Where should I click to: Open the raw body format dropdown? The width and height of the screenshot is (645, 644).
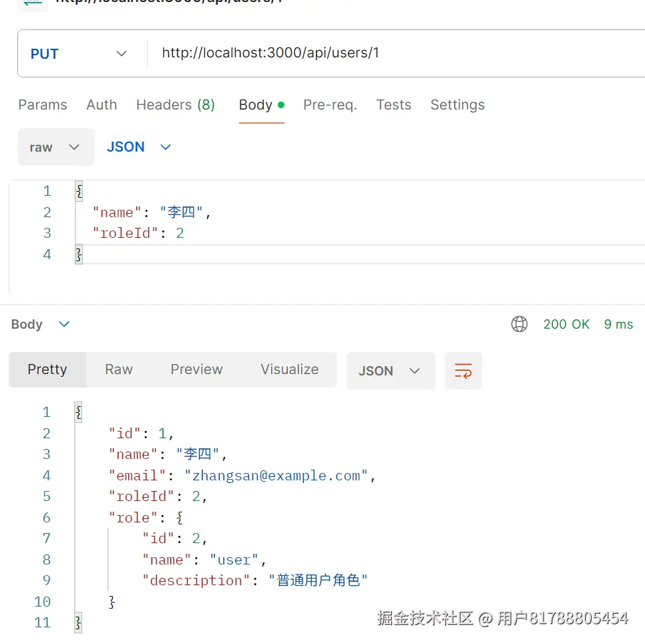(56, 147)
